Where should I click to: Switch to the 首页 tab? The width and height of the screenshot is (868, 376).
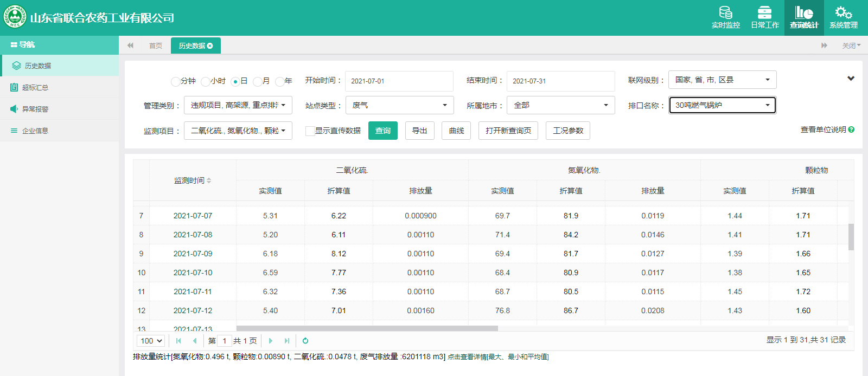click(156, 46)
